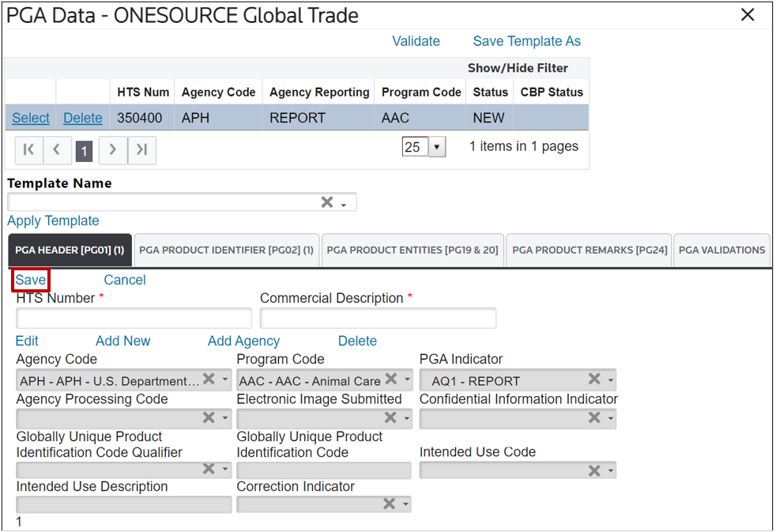The height and width of the screenshot is (532, 776).
Task: Clear the PGA Indicator value
Action: 594,379
